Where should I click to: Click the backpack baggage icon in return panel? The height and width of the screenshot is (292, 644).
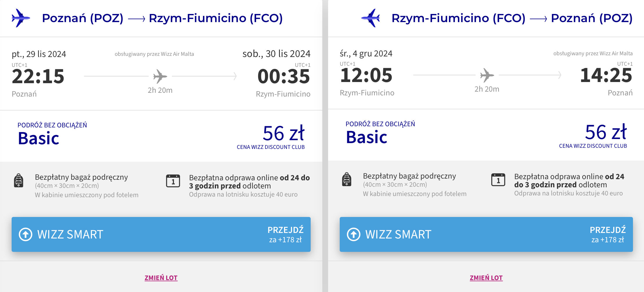pos(347,179)
